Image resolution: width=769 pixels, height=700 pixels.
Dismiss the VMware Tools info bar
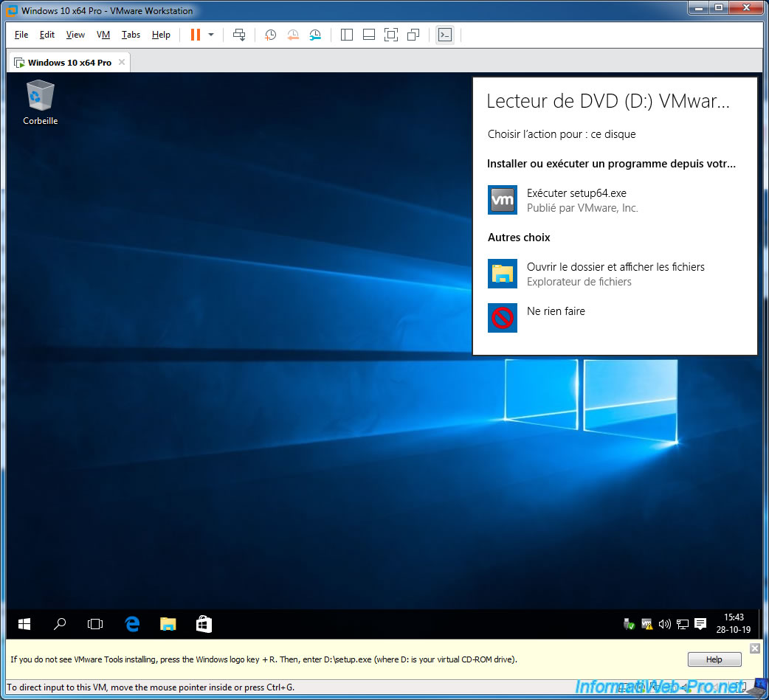coord(755,649)
